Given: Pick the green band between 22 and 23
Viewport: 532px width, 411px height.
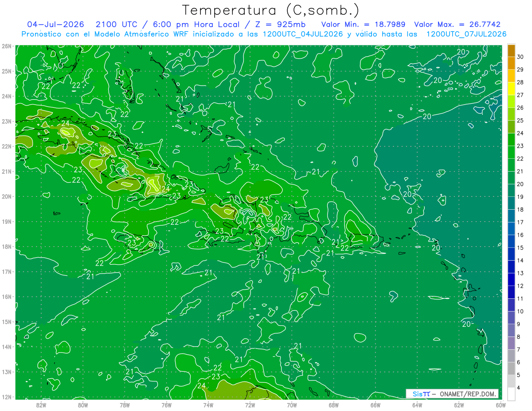Looking at the screenshot, I should (511, 153).
